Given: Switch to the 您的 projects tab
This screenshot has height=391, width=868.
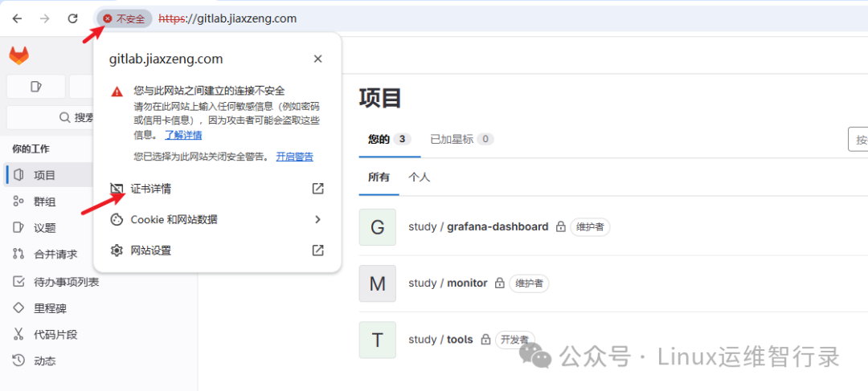Looking at the screenshot, I should tap(390, 140).
